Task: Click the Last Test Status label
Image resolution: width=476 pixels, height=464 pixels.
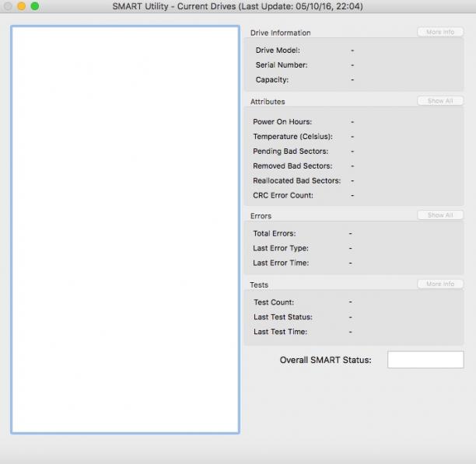Action: (x=283, y=317)
